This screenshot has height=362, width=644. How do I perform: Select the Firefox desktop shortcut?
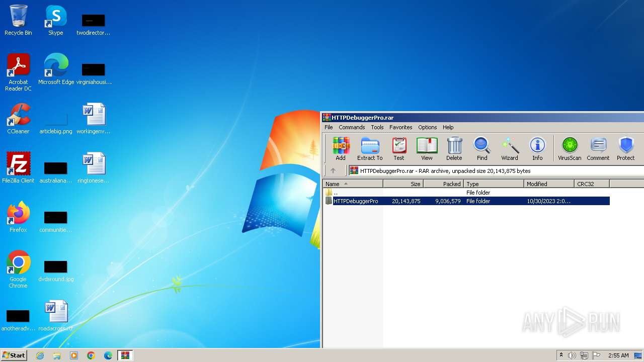click(x=18, y=217)
